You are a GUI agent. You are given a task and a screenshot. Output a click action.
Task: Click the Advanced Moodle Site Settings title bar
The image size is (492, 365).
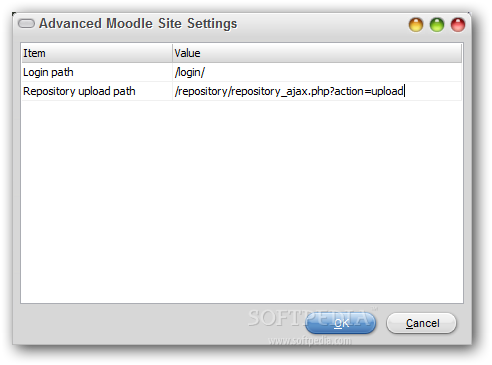[138, 24]
